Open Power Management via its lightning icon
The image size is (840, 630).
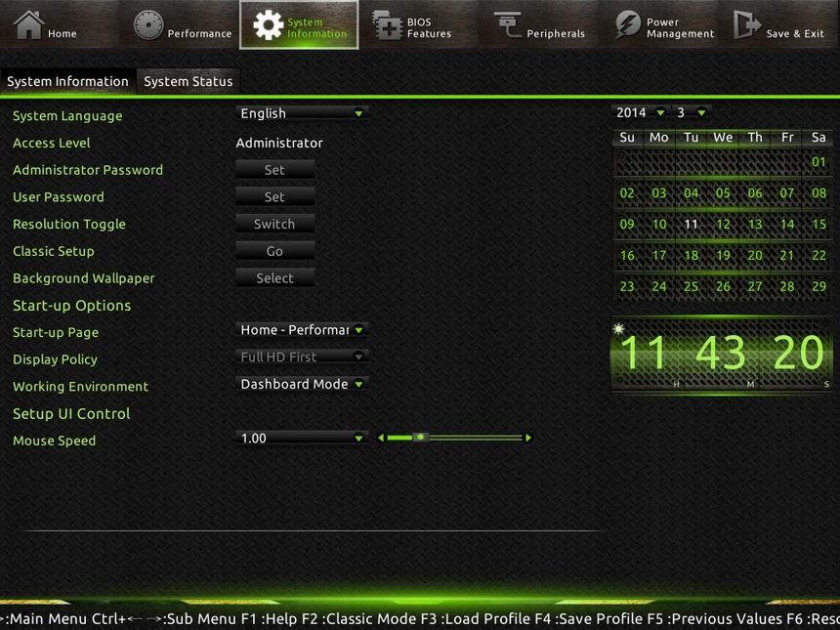(627, 21)
